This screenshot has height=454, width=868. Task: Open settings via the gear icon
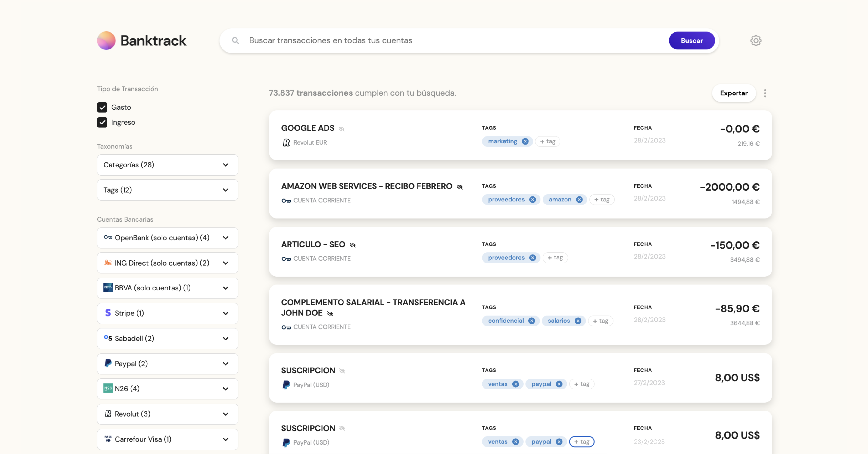[756, 40]
